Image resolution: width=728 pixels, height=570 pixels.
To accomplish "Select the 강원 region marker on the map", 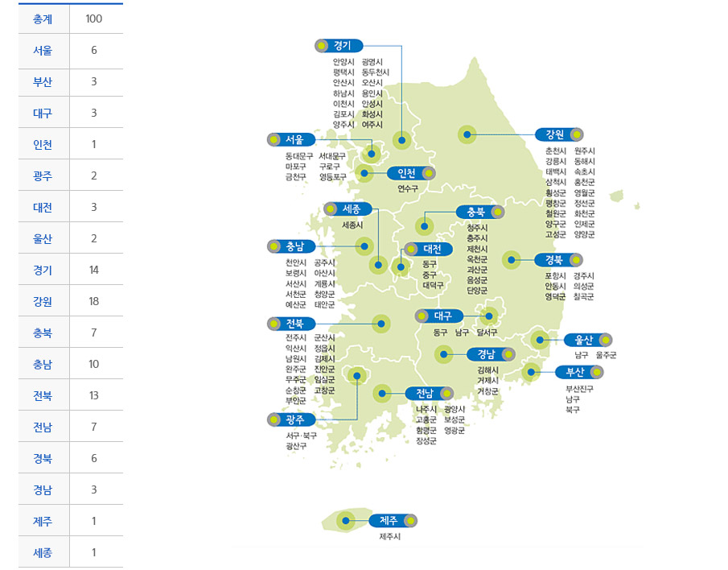I will pyautogui.click(x=467, y=134).
